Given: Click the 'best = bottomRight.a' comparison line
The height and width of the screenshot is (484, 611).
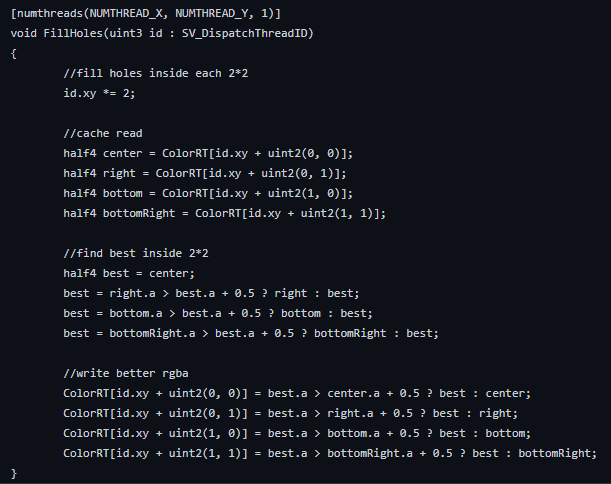Looking at the screenshot, I should 251,333.
